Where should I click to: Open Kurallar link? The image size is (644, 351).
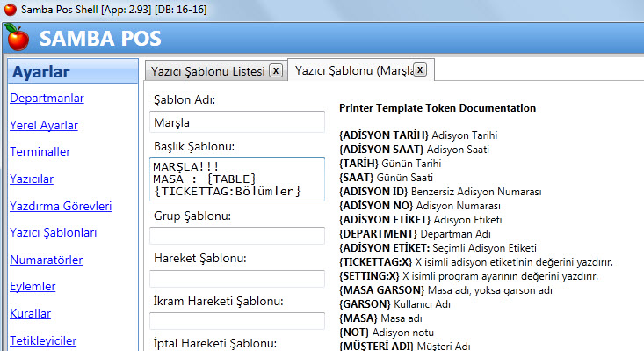click(x=31, y=313)
